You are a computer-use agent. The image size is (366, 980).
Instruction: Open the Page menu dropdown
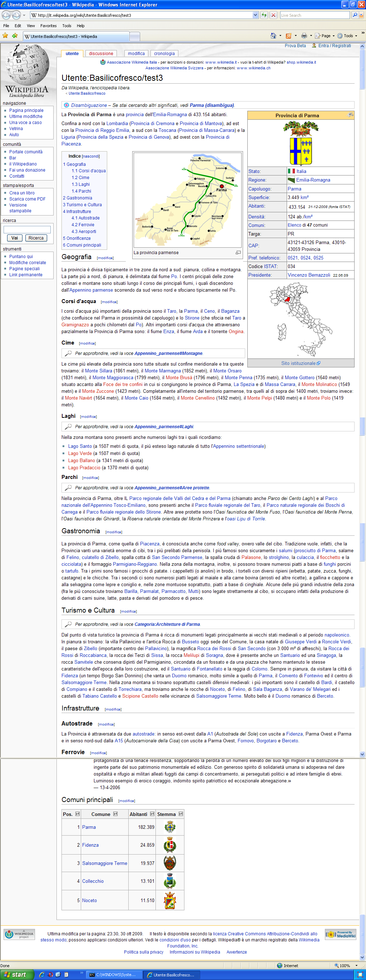[x=325, y=36]
